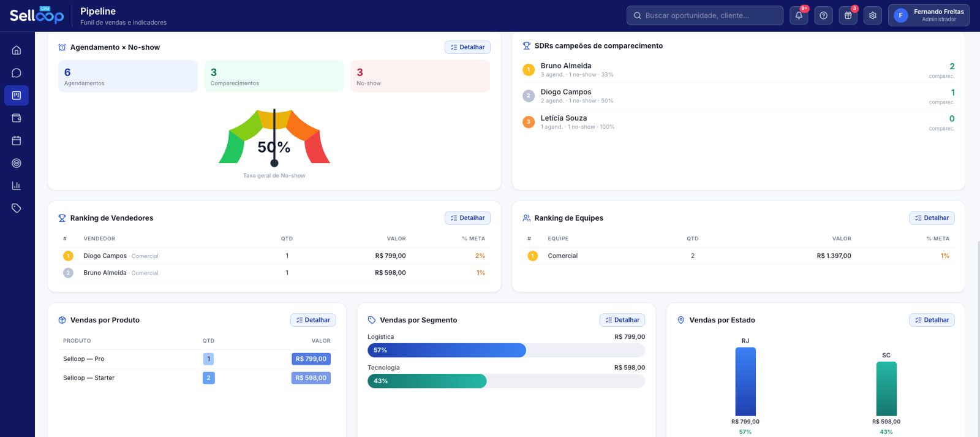Image resolution: width=980 pixels, height=437 pixels.
Task: Click 2% meta for Diogo Campos
Action: (480, 256)
